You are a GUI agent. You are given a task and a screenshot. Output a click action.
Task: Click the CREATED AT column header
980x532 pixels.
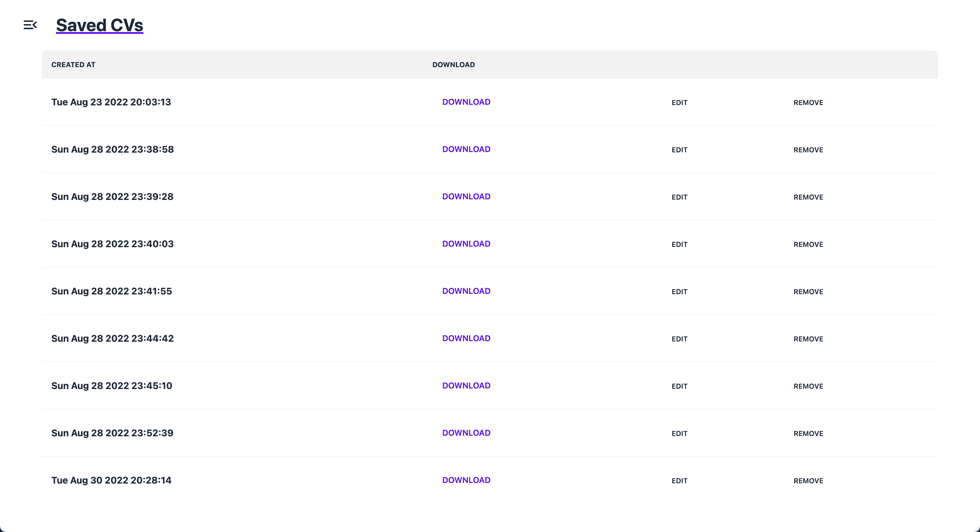click(73, 65)
